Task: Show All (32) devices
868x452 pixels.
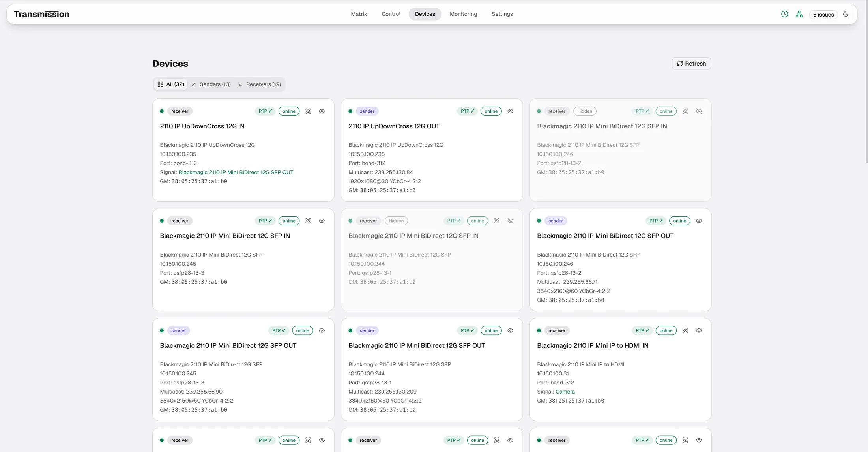Action: tap(171, 84)
